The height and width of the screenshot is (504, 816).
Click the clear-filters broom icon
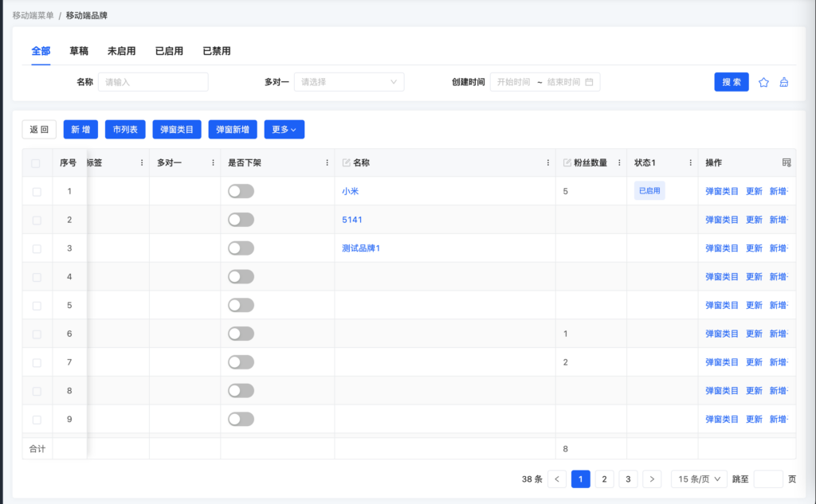click(x=784, y=82)
